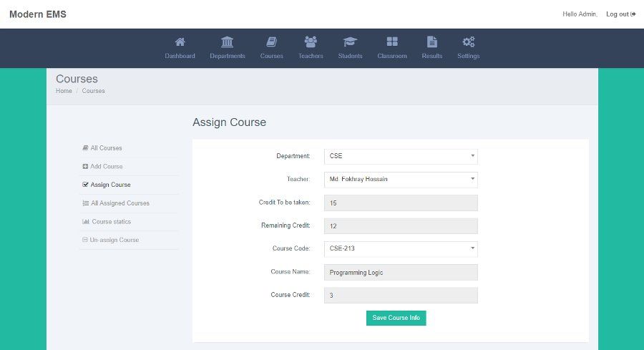The width and height of the screenshot is (644, 350).
Task: Click the Courses book icon in navbar
Action: 271,42
